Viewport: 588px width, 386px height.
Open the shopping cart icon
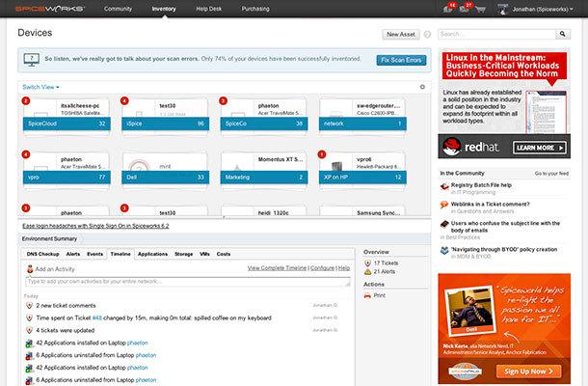[x=480, y=9]
